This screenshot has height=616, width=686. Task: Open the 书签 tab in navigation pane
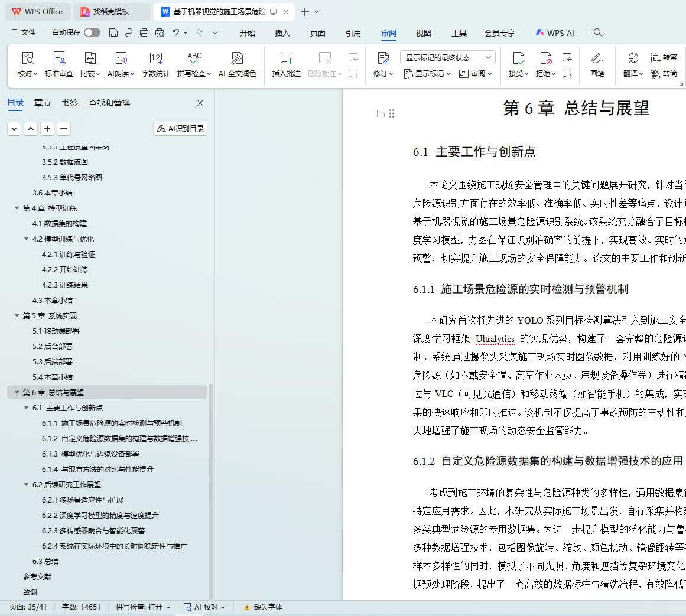[69, 103]
